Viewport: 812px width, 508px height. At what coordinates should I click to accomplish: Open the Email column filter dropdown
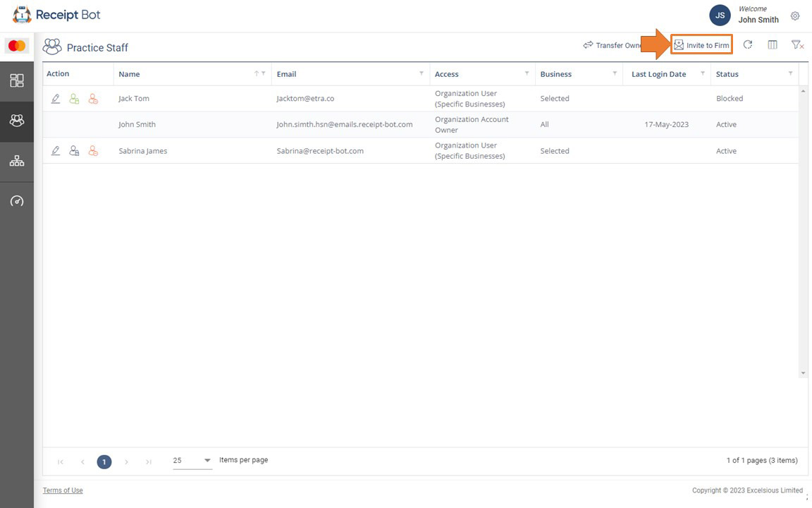422,73
